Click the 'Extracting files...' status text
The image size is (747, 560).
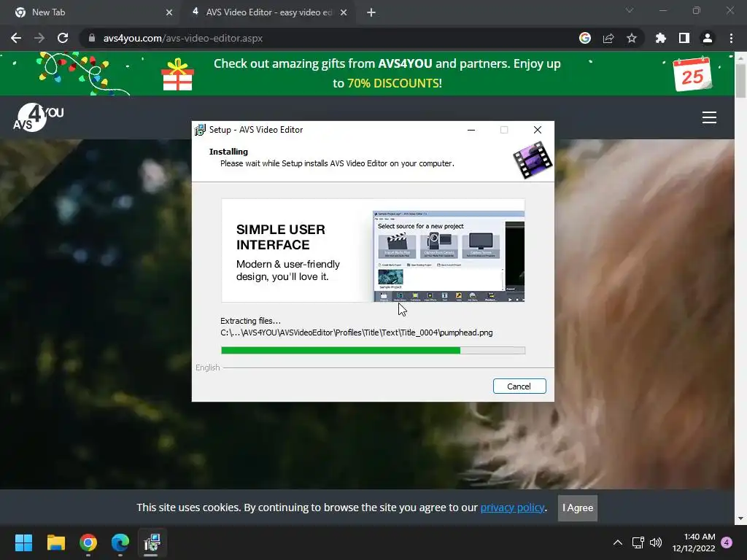click(x=251, y=321)
